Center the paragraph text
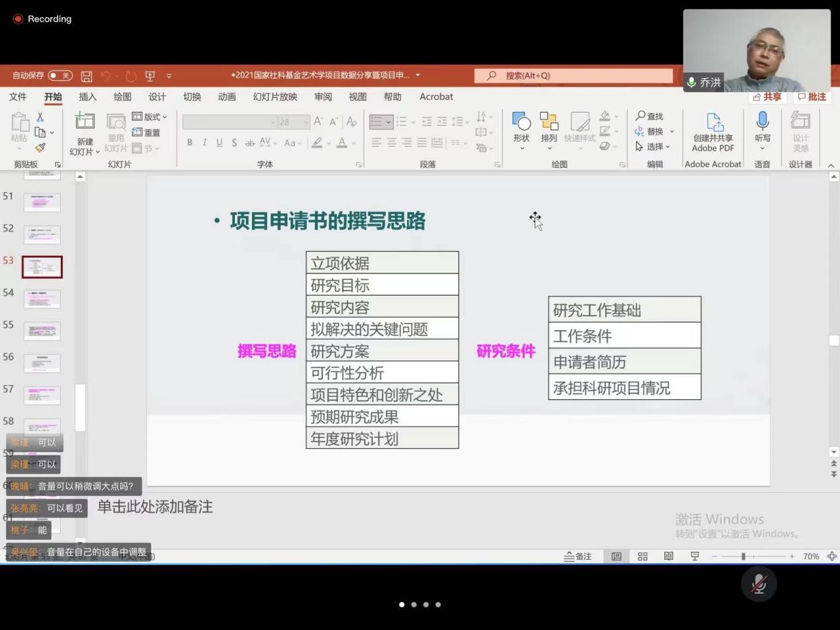The height and width of the screenshot is (630, 840). point(391,143)
